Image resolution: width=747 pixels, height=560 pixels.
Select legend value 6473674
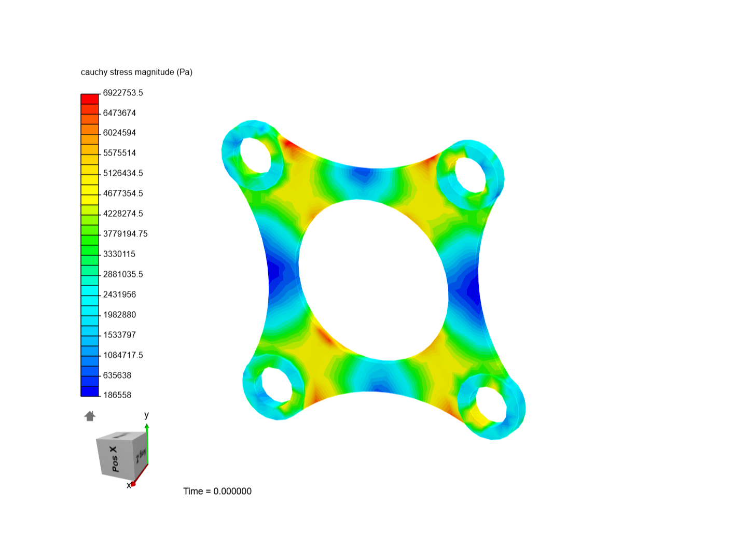pyautogui.click(x=119, y=113)
